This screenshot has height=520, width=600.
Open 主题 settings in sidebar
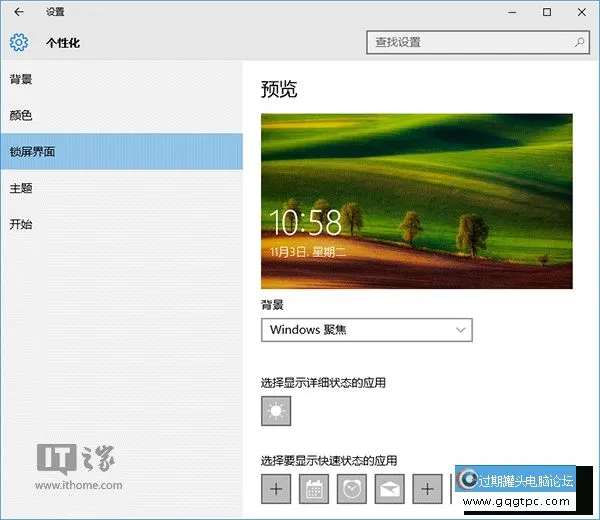pos(21,188)
